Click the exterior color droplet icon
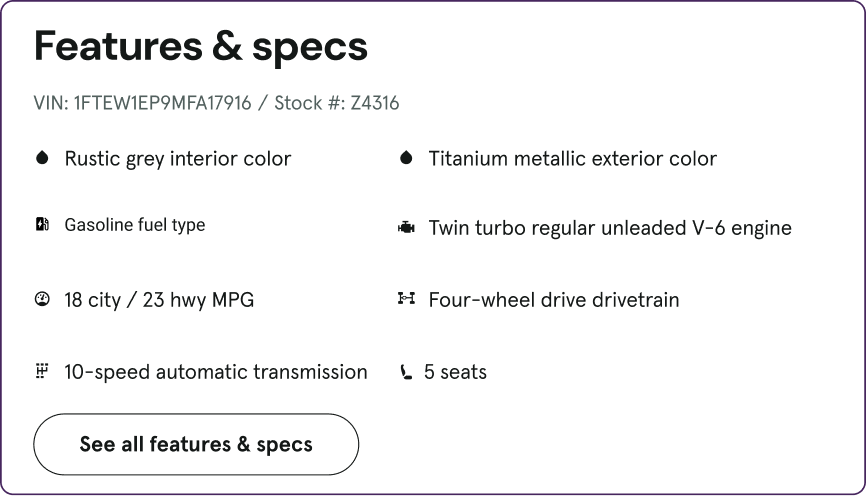866x496 pixels. coord(406,158)
